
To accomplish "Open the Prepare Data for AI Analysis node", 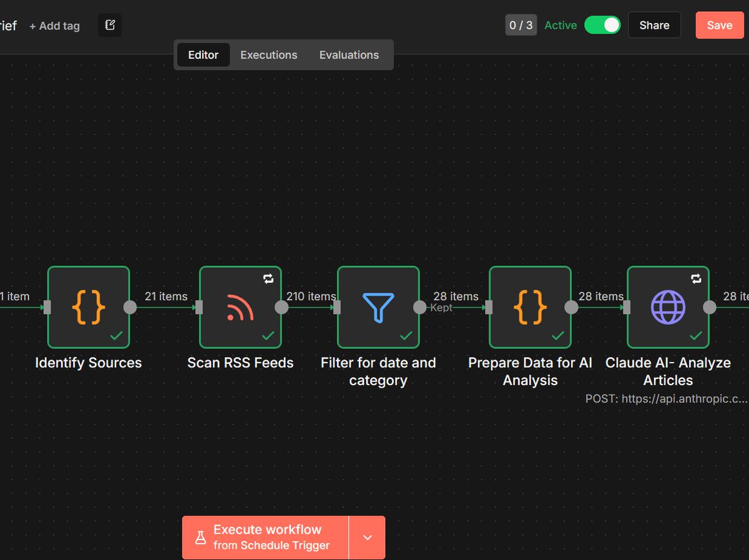I will point(530,307).
